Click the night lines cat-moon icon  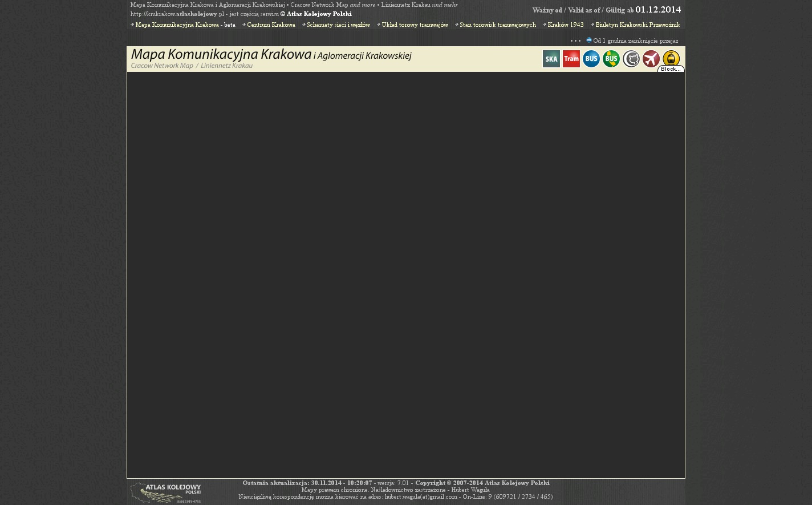[x=631, y=59]
